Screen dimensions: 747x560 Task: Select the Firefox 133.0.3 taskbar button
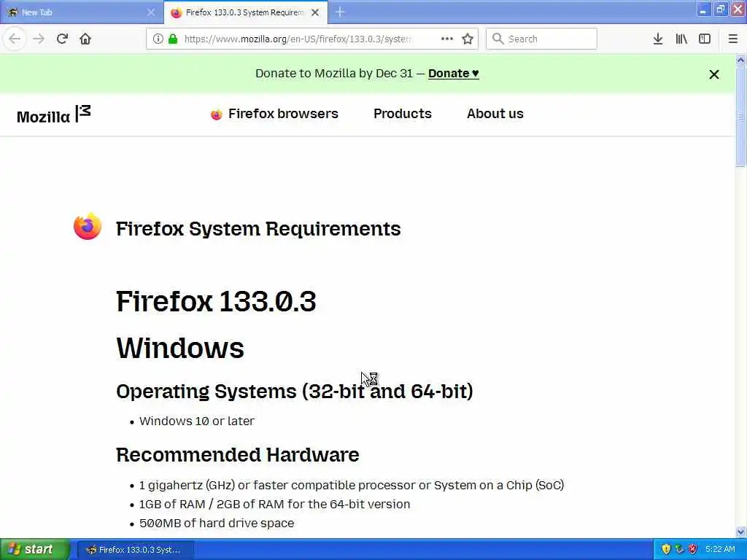pyautogui.click(x=135, y=550)
